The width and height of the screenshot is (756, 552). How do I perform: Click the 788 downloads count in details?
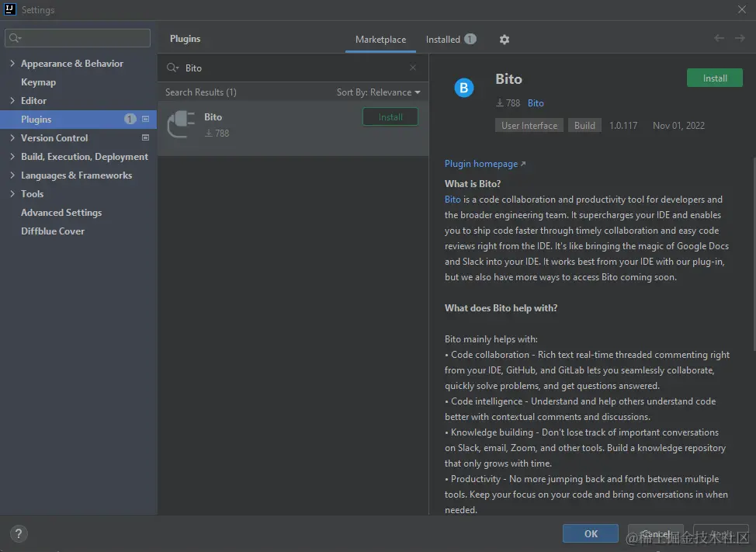pyautogui.click(x=508, y=103)
